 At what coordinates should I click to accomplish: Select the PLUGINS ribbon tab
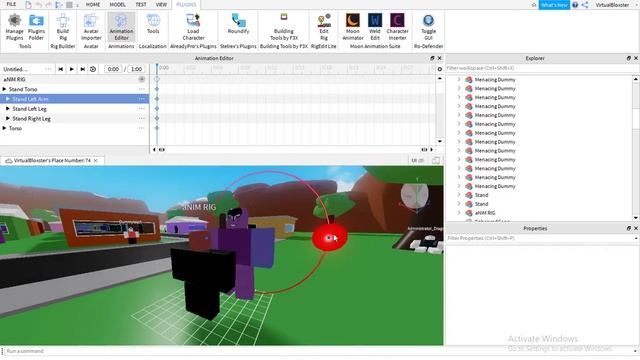coord(186,4)
